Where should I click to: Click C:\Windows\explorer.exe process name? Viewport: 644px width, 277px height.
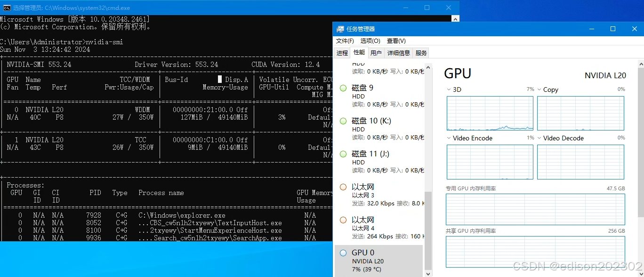182,215
